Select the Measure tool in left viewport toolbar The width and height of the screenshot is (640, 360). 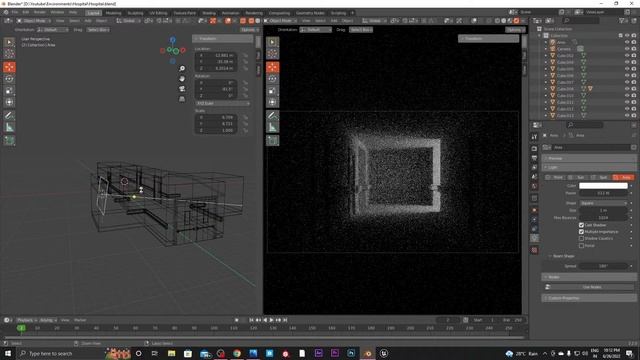tap(9, 127)
